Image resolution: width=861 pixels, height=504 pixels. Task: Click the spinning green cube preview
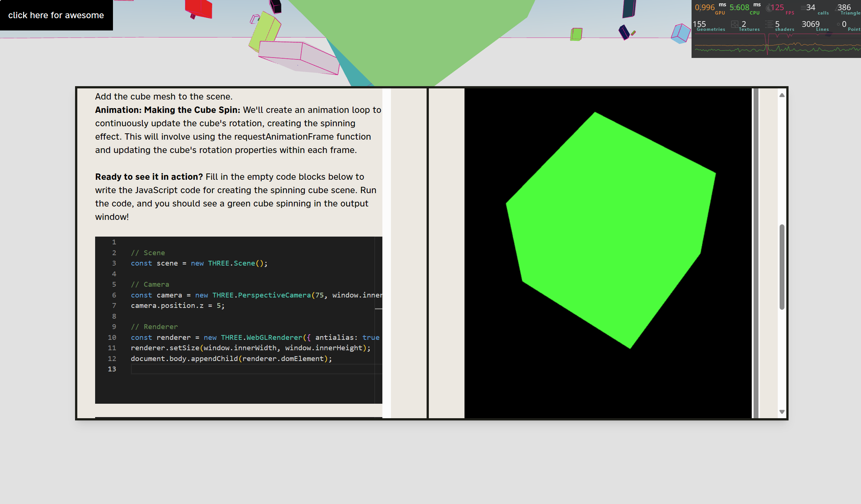(609, 230)
